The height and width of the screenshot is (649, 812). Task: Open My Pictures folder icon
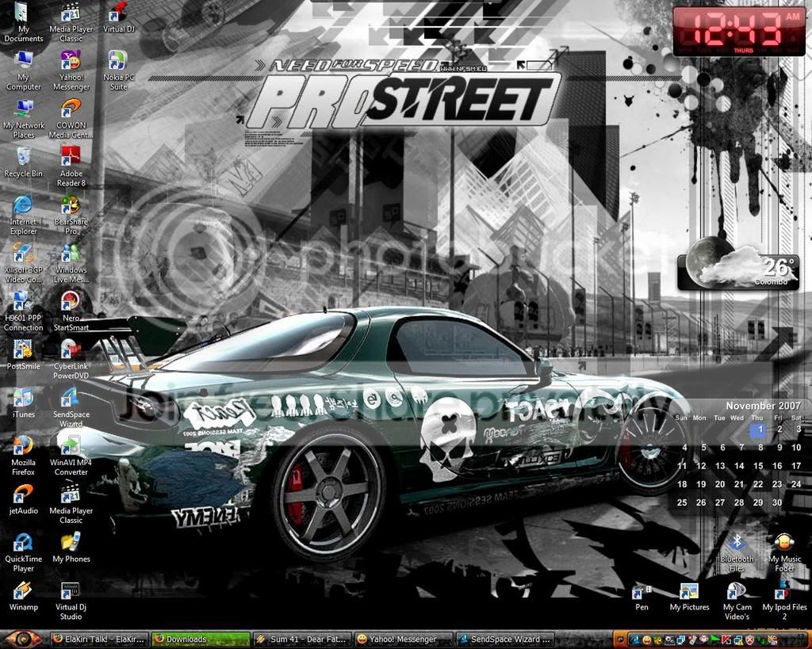(689, 596)
